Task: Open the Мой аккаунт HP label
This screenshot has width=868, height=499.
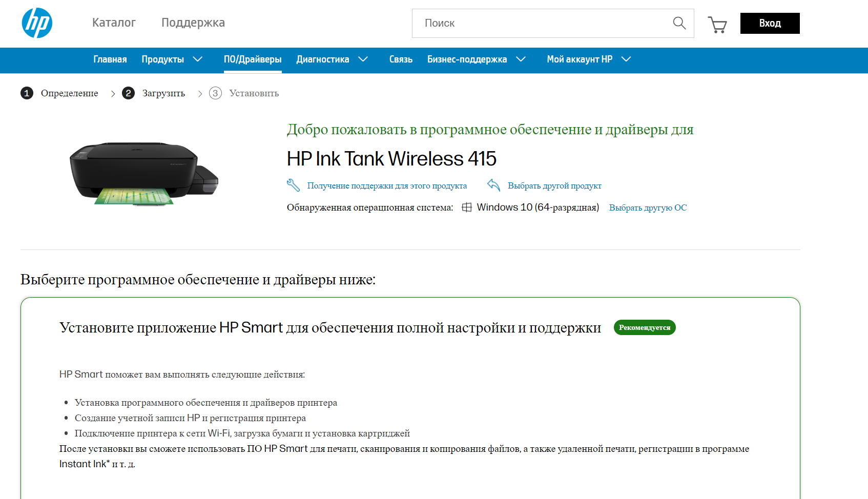Action: coord(580,59)
